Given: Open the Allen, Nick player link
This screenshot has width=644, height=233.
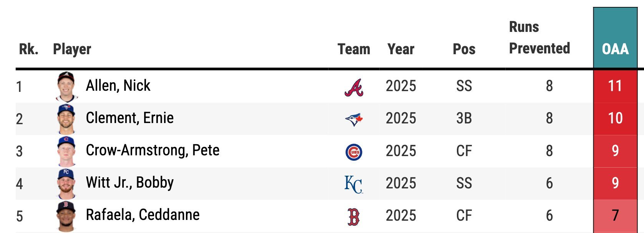Looking at the screenshot, I should pyautogui.click(x=118, y=86).
